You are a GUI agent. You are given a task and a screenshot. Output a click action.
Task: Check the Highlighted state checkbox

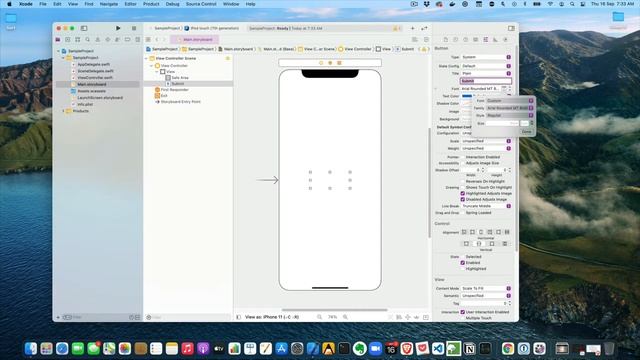click(462, 269)
